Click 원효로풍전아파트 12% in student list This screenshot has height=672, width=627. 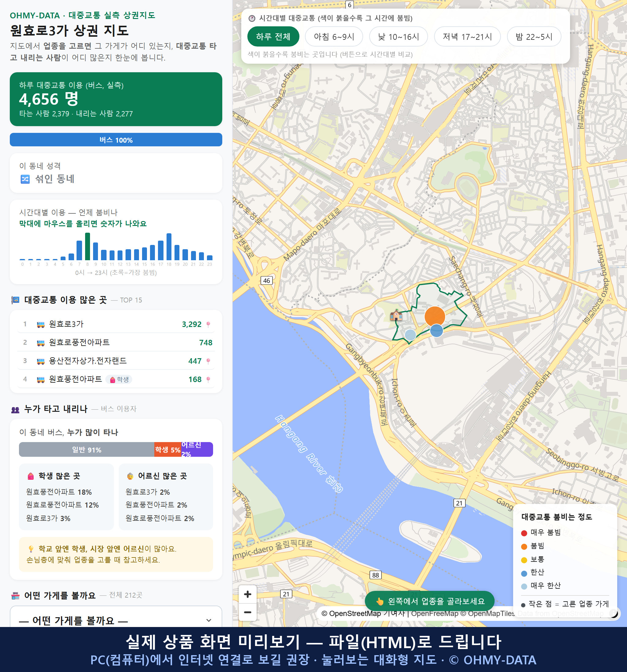tap(62, 505)
